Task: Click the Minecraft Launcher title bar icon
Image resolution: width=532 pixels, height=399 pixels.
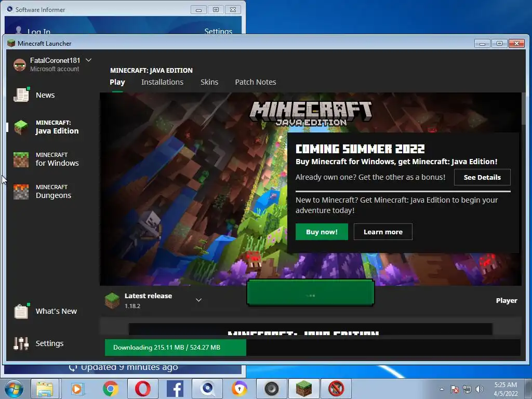Action: pos(11,43)
